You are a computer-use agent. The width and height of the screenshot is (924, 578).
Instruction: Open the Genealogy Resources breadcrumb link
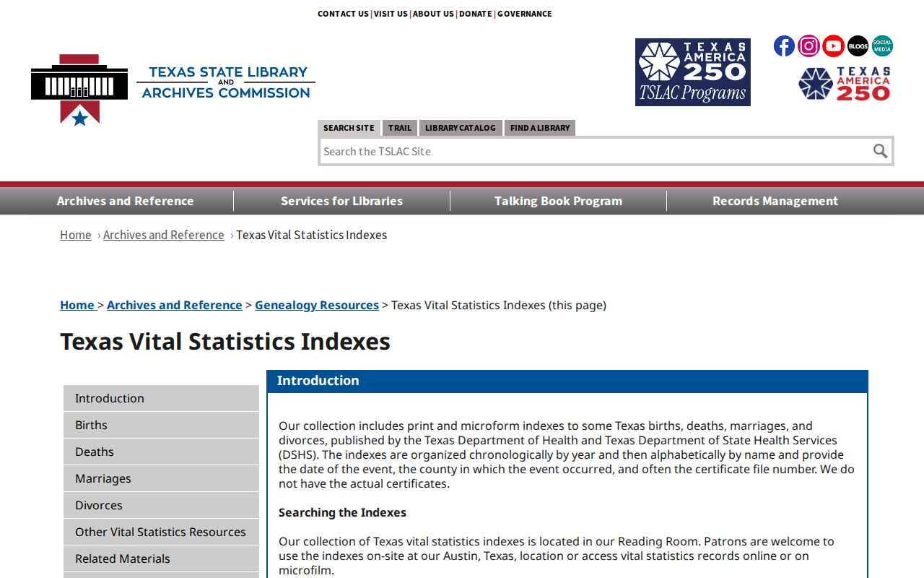click(x=317, y=305)
